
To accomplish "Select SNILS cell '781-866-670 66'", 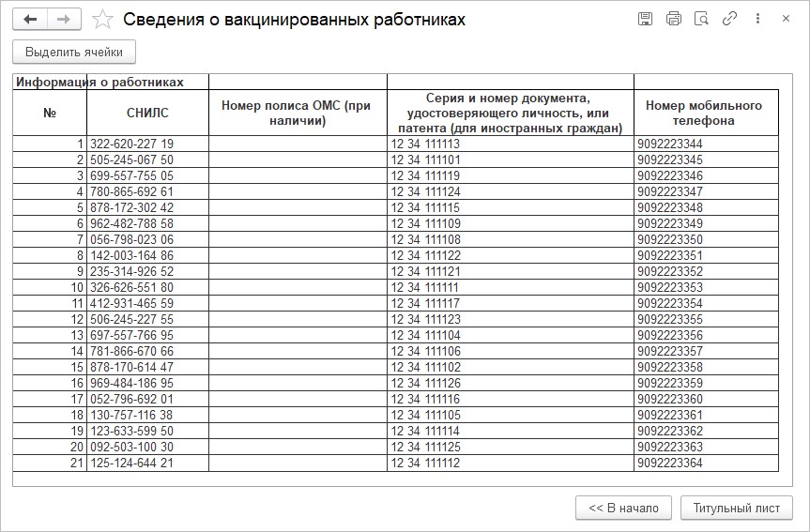I will [147, 351].
